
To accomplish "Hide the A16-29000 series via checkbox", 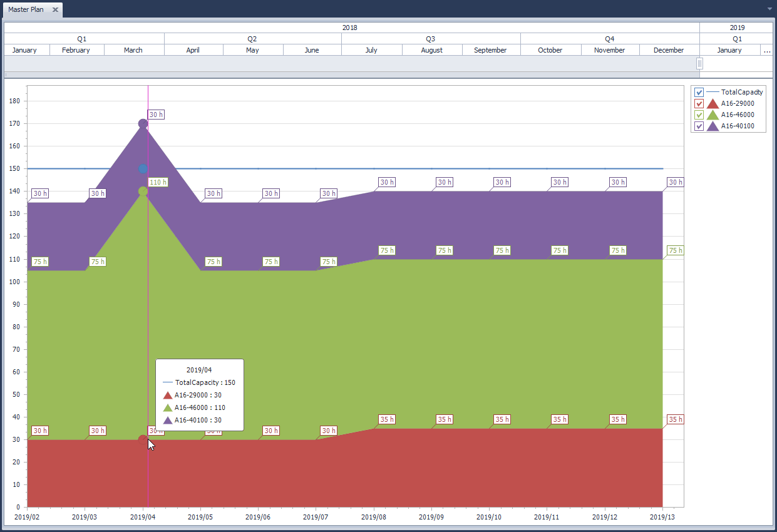I will [x=699, y=104].
